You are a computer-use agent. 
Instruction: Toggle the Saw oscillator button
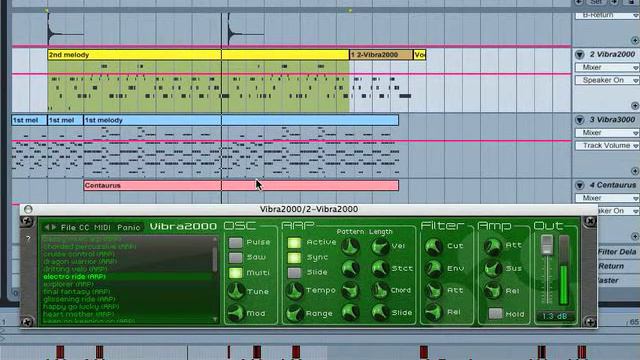click(236, 258)
